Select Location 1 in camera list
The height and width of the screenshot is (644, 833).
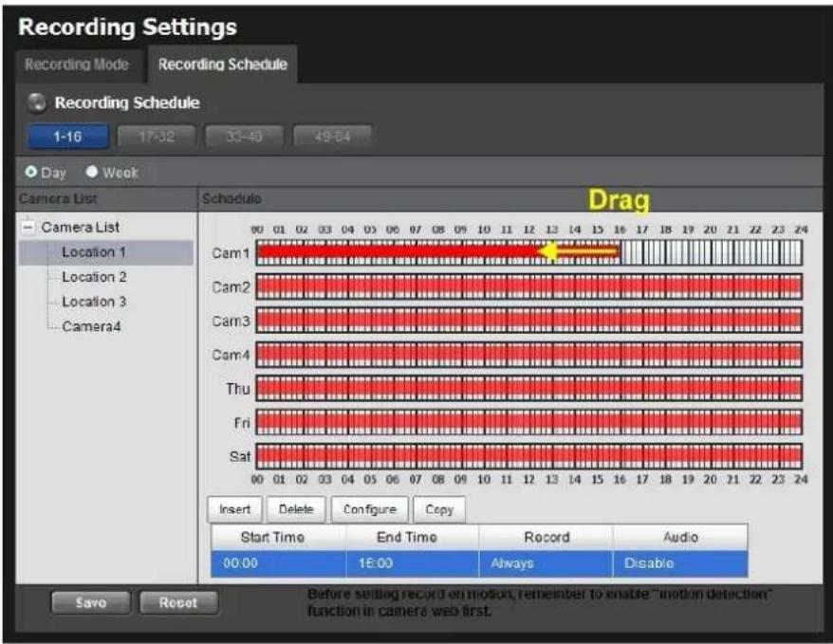pos(106,252)
